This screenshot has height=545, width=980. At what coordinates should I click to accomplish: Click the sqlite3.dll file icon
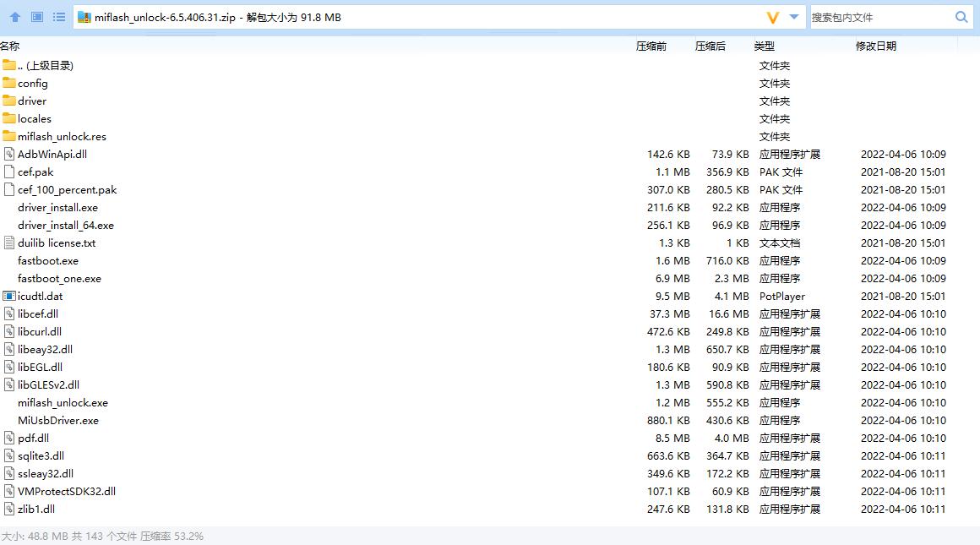coord(8,455)
